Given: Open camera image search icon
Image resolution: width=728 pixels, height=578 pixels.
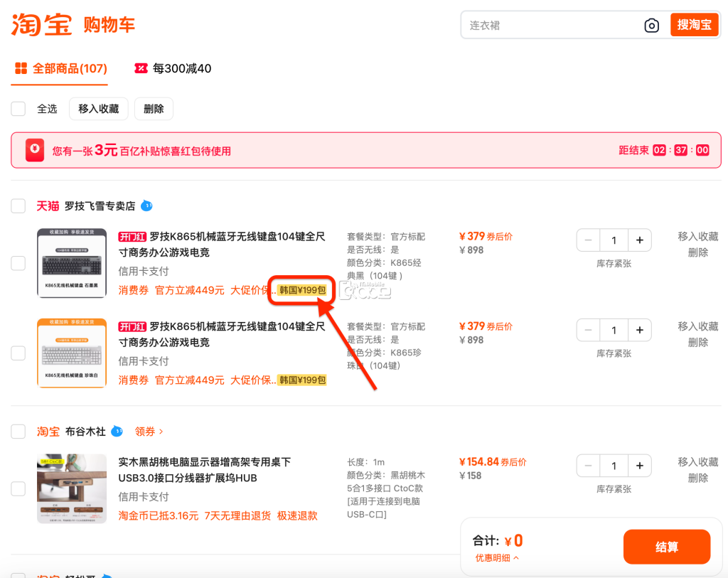Looking at the screenshot, I should pos(651,26).
